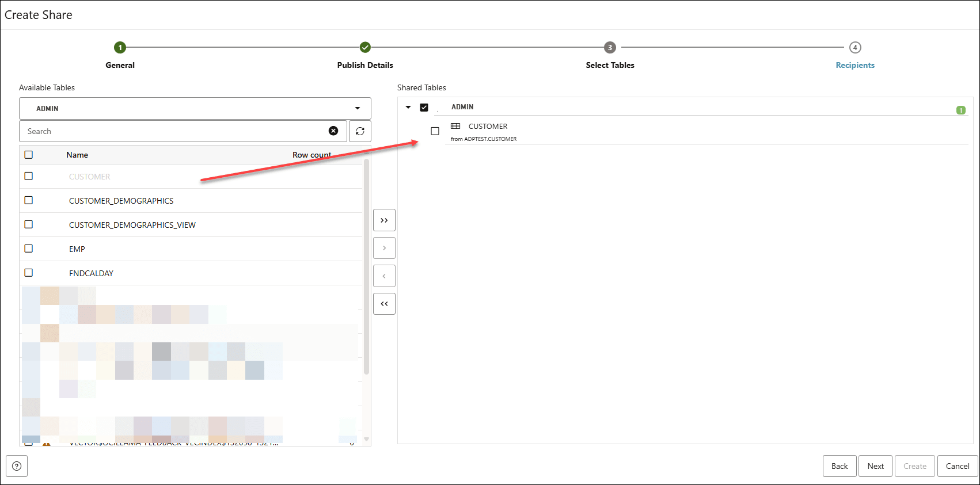Open the Recipients step label
The image size is (980, 485).
pos(855,65)
